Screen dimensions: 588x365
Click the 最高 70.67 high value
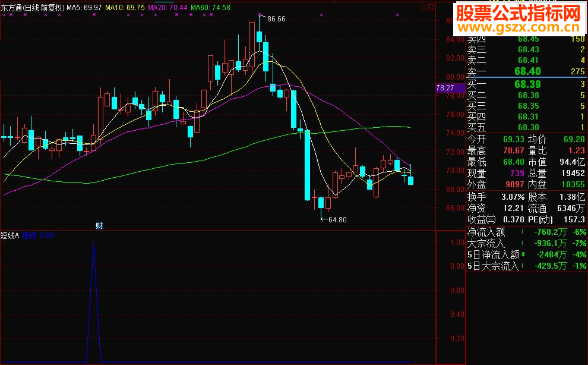513,150
